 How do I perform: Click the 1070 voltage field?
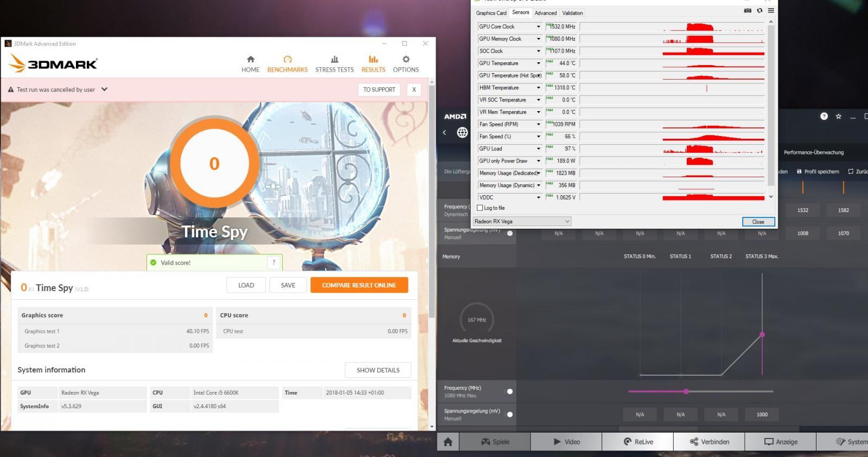(844, 234)
